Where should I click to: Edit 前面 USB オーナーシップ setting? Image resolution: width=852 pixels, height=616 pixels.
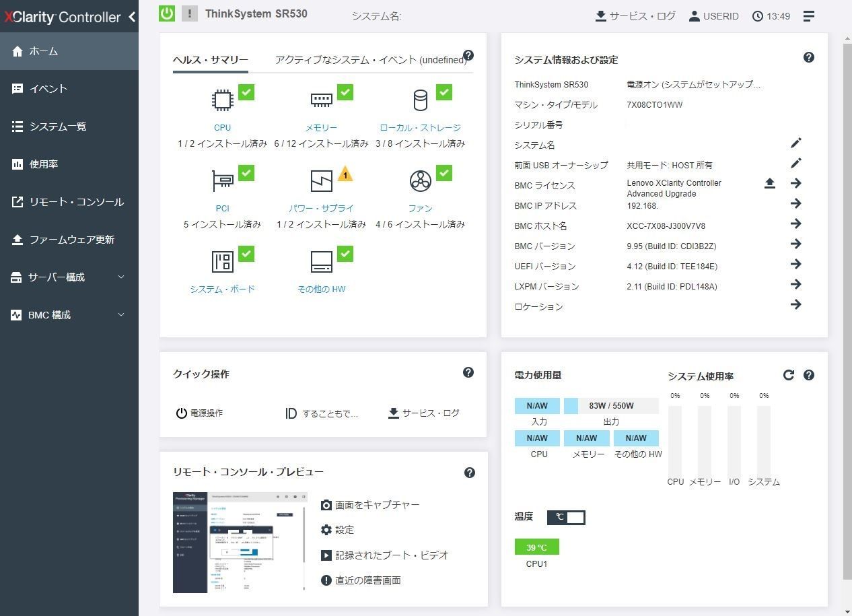click(x=795, y=163)
